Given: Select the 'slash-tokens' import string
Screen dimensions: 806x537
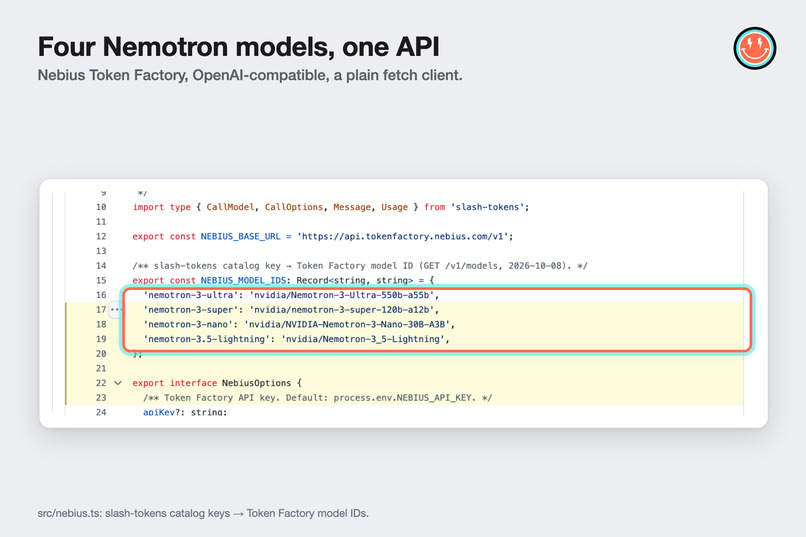Looking at the screenshot, I should [487, 207].
